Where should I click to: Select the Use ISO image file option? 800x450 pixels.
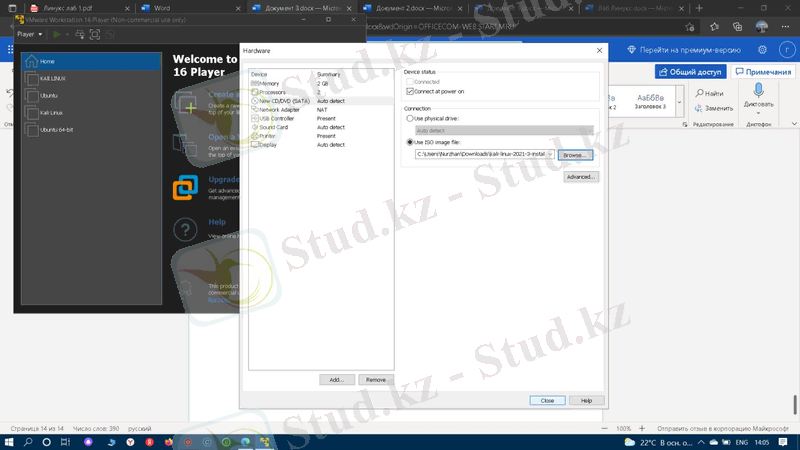pyautogui.click(x=410, y=142)
